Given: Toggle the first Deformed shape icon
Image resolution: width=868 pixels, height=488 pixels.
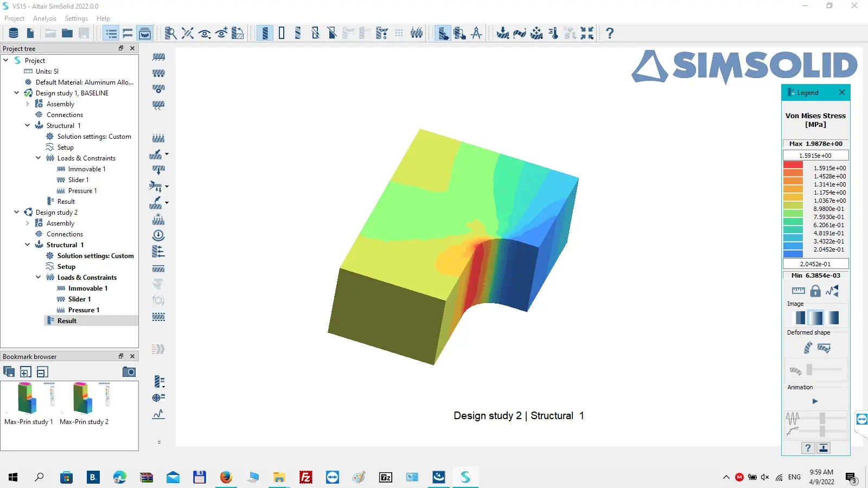Looking at the screenshot, I should 808,348.
